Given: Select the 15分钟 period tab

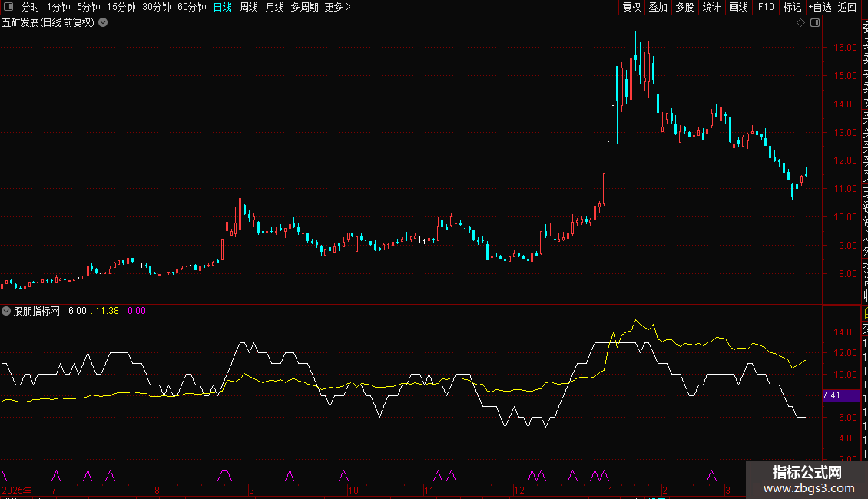Looking at the screenshot, I should [x=121, y=7].
